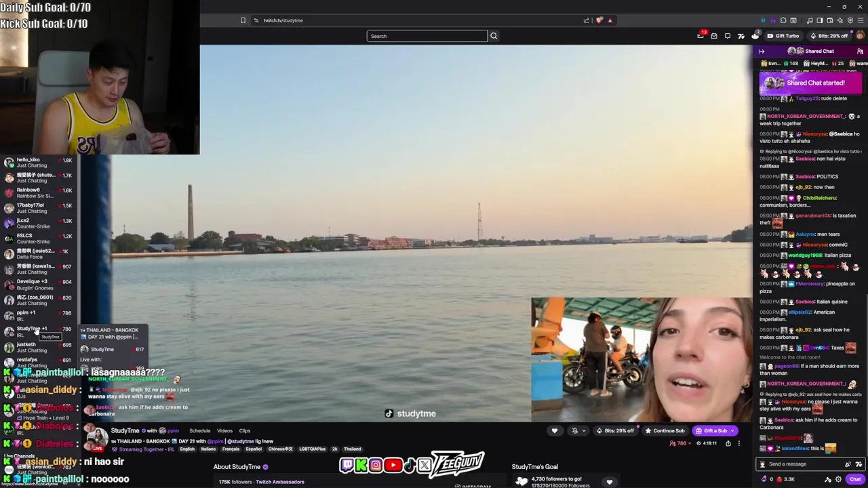Open the notifications inbox with 13 badge
The width and height of the screenshot is (868, 488).
click(x=701, y=36)
